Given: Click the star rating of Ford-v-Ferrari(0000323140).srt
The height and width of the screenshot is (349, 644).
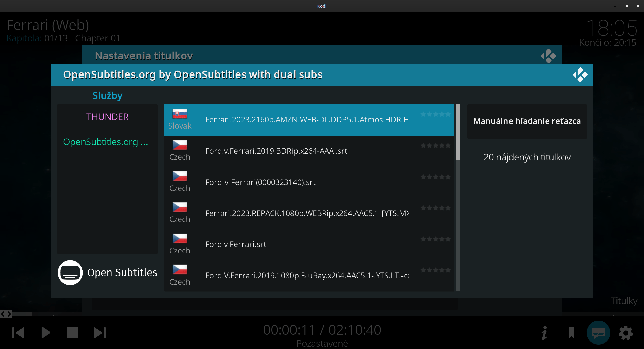Looking at the screenshot, I should coord(436,177).
